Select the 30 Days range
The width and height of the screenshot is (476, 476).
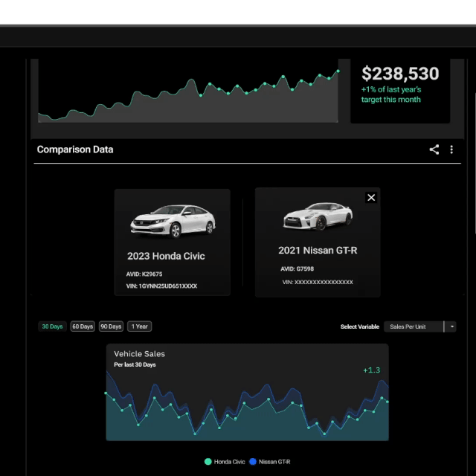(x=52, y=327)
